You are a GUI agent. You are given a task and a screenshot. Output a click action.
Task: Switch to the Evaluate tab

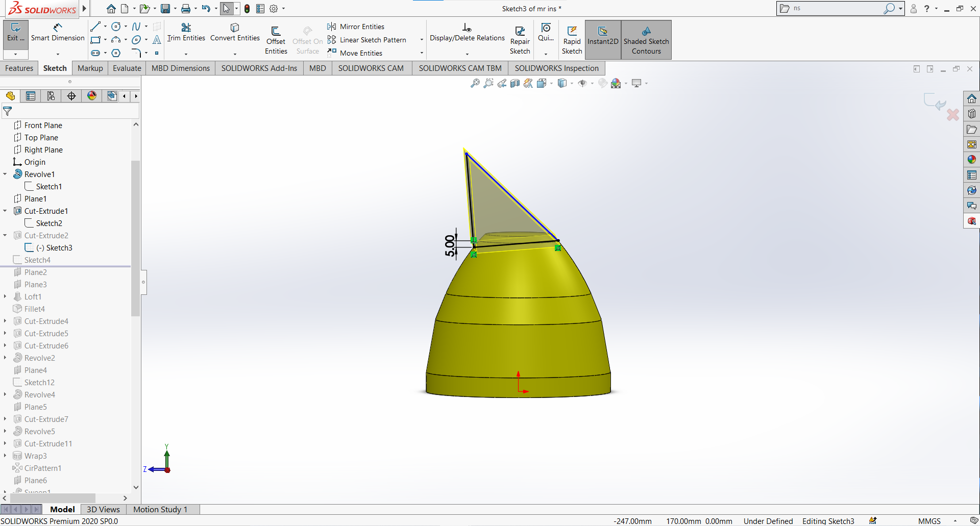click(x=127, y=68)
